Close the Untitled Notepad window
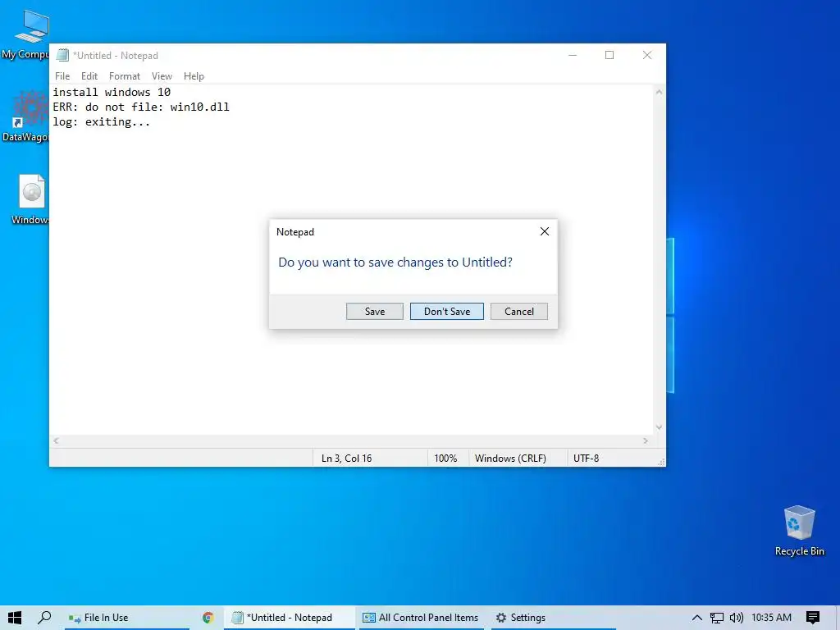 (x=647, y=55)
